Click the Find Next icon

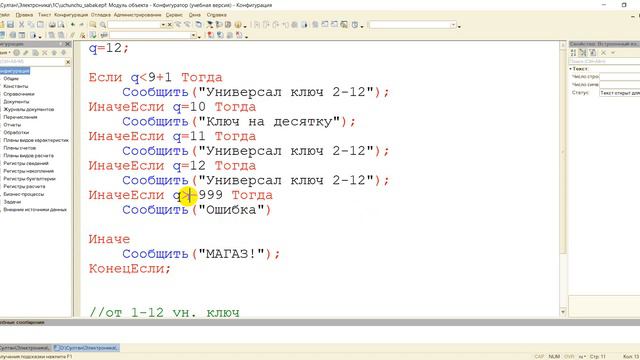pos(178,24)
